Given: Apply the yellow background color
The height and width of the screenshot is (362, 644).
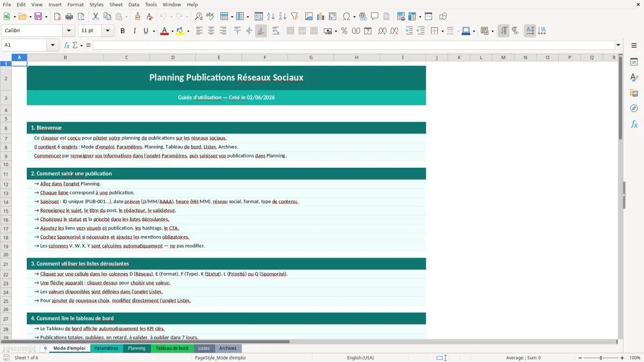Looking at the screenshot, I should (181, 31).
